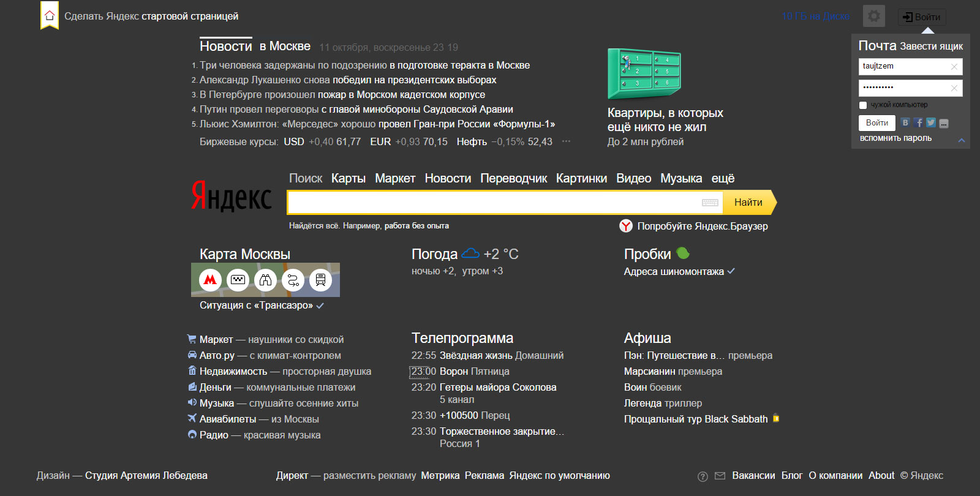Clear the password field with the X
This screenshot has width=980, height=496.
954,88
